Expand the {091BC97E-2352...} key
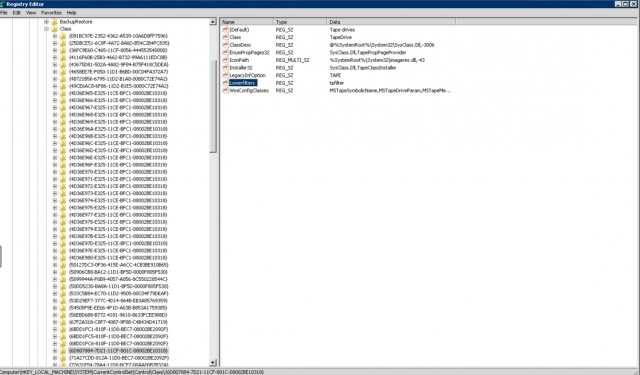Image resolution: width=640 pixels, height=375 pixels. [55, 36]
